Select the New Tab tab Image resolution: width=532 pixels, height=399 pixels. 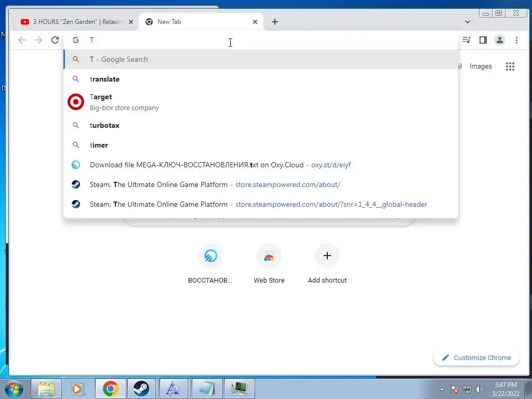(x=201, y=22)
